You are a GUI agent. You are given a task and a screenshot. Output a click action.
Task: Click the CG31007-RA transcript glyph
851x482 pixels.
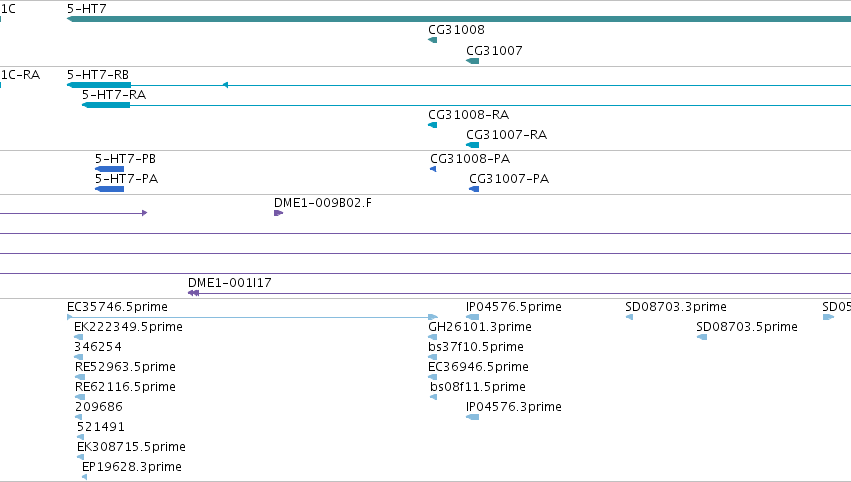pyautogui.click(x=473, y=145)
